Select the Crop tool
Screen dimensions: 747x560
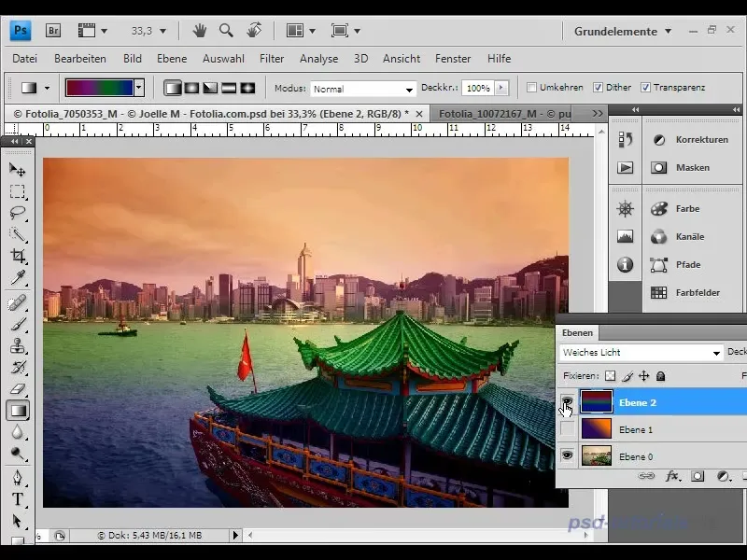18,256
